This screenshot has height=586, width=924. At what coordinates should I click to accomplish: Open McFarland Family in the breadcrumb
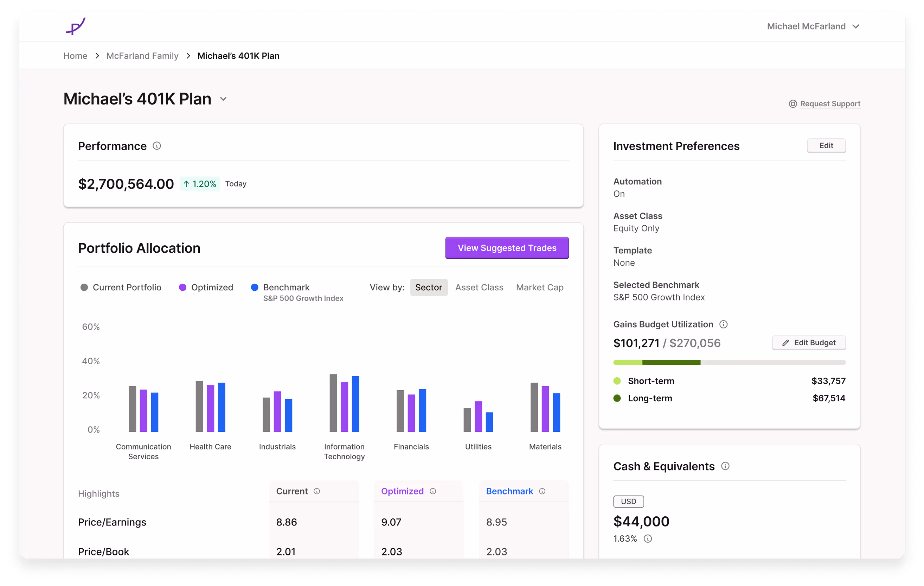pos(142,56)
